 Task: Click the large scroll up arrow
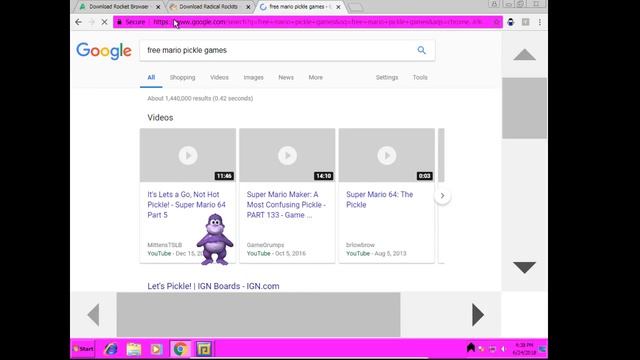[x=524, y=55]
